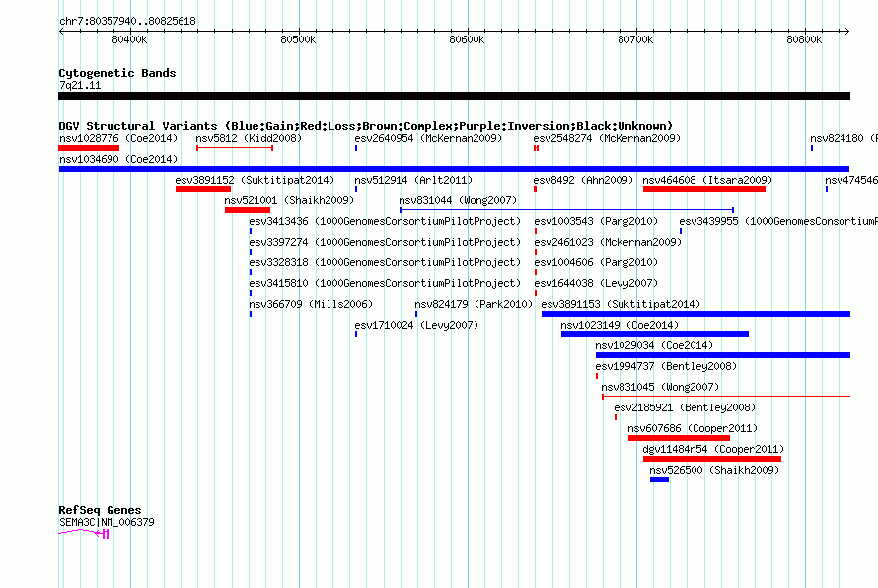The image size is (878, 588).
Task: Select the magenta SEMA3C gene glyph
Action: [84, 533]
